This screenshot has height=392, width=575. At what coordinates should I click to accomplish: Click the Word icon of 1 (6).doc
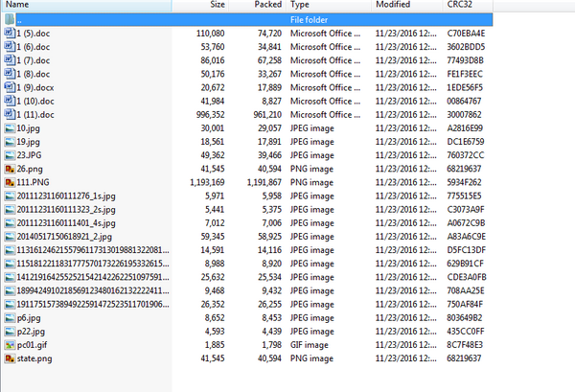(x=10, y=47)
